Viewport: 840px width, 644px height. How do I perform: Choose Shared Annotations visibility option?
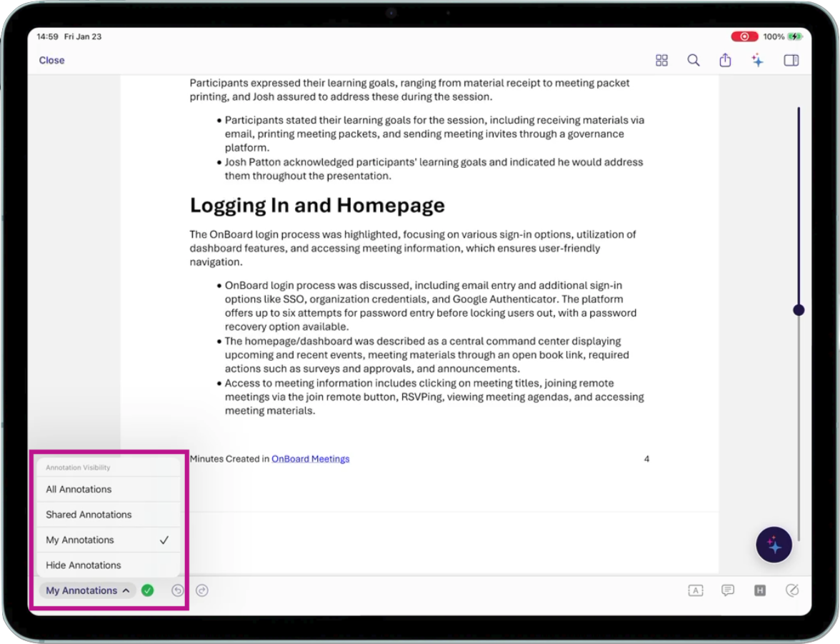(89, 515)
